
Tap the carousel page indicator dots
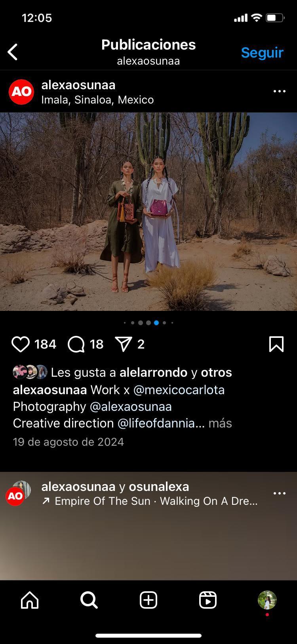[x=148, y=323]
